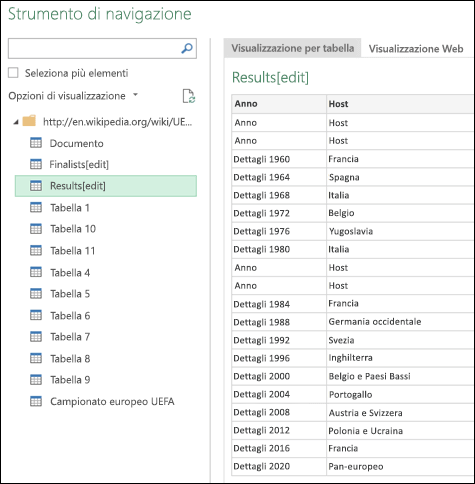Select the Documento tree item
This screenshot has width=475, height=484.
[x=76, y=143]
